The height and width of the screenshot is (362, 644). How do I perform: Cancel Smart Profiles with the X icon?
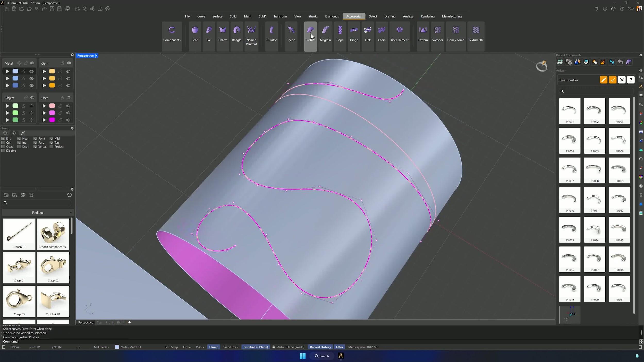coord(622,80)
